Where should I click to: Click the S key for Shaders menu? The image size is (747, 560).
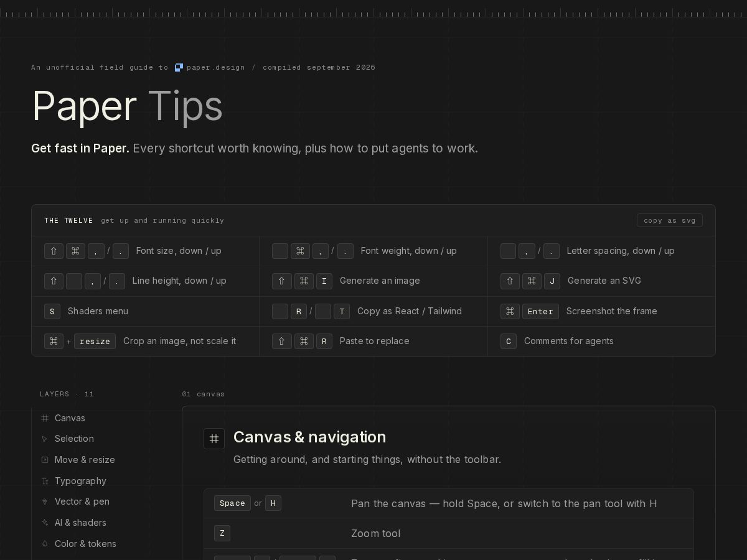tap(52, 311)
